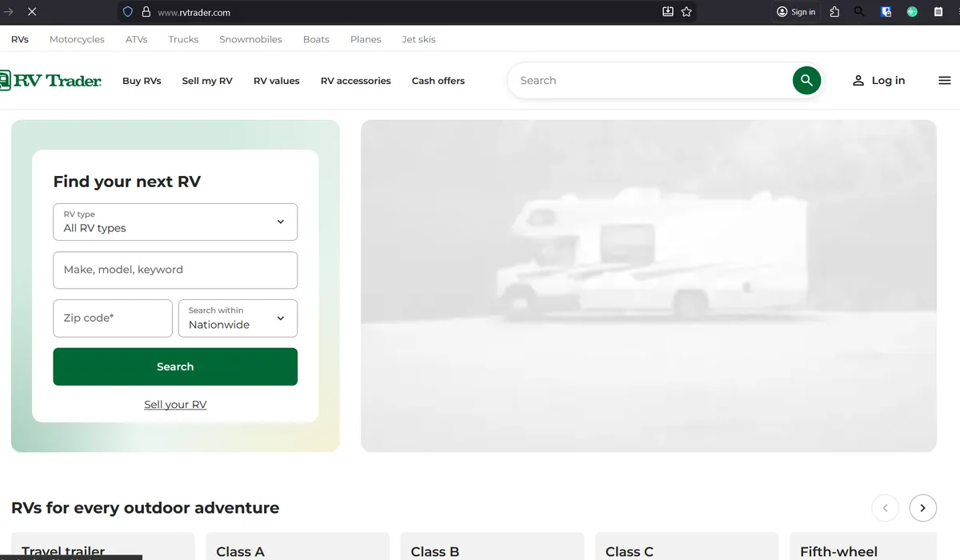Click the Make, model, keyword field
The height and width of the screenshot is (560, 960).
point(175,270)
